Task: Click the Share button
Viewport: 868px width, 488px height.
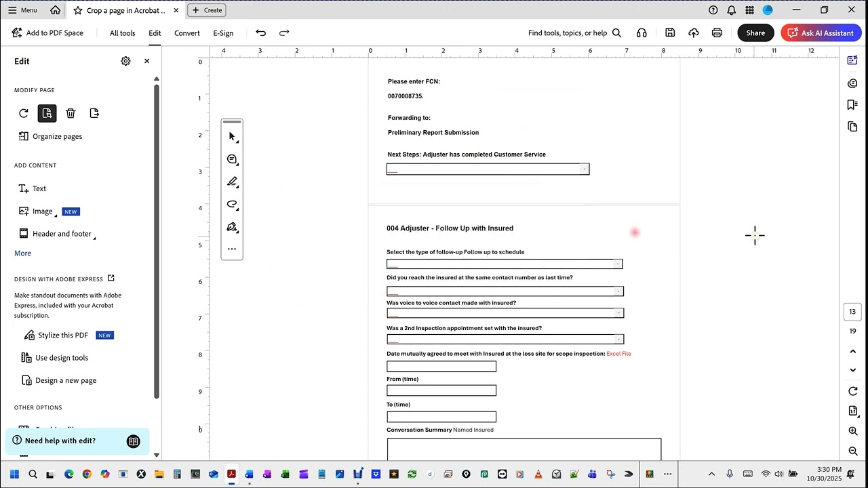Action: [x=755, y=33]
